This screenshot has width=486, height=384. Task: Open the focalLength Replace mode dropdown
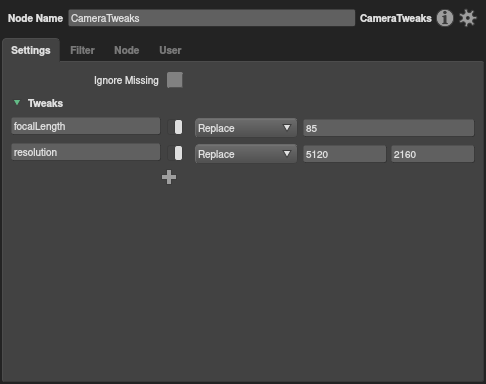point(246,128)
